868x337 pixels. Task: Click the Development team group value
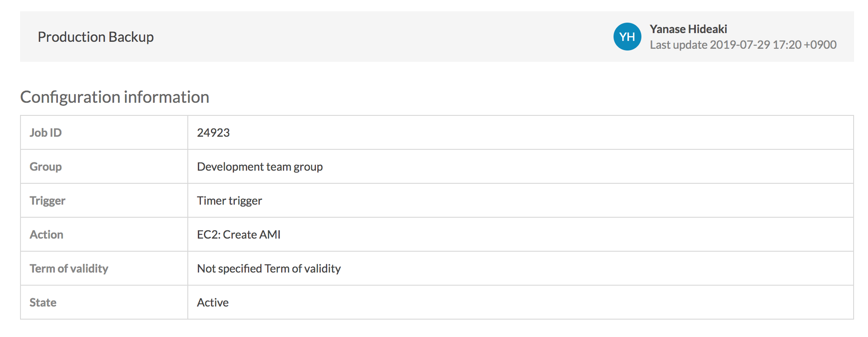click(x=260, y=167)
